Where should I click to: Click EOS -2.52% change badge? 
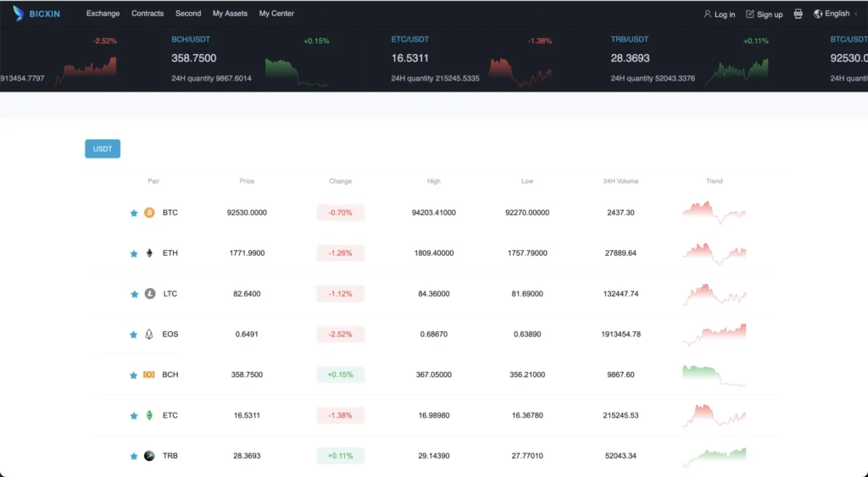(341, 334)
